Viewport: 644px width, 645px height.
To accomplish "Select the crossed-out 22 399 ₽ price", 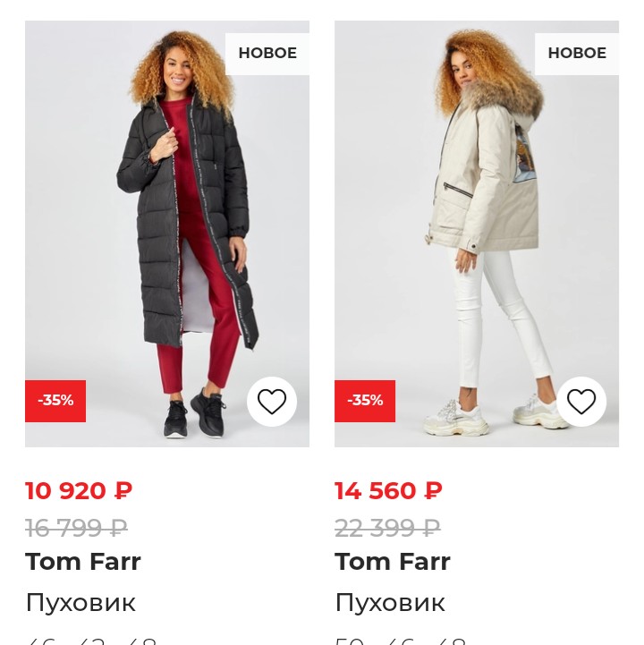I will click(x=387, y=528).
